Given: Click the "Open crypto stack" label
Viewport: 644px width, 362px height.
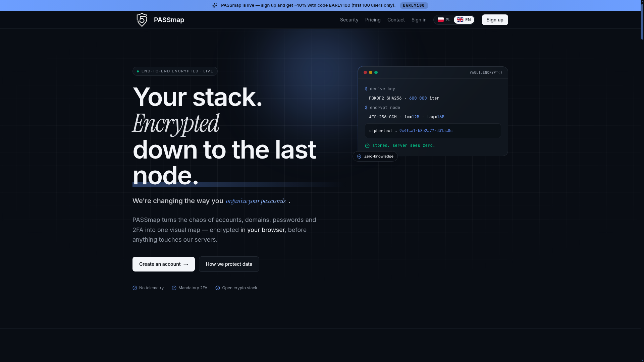Looking at the screenshot, I should point(239,288).
